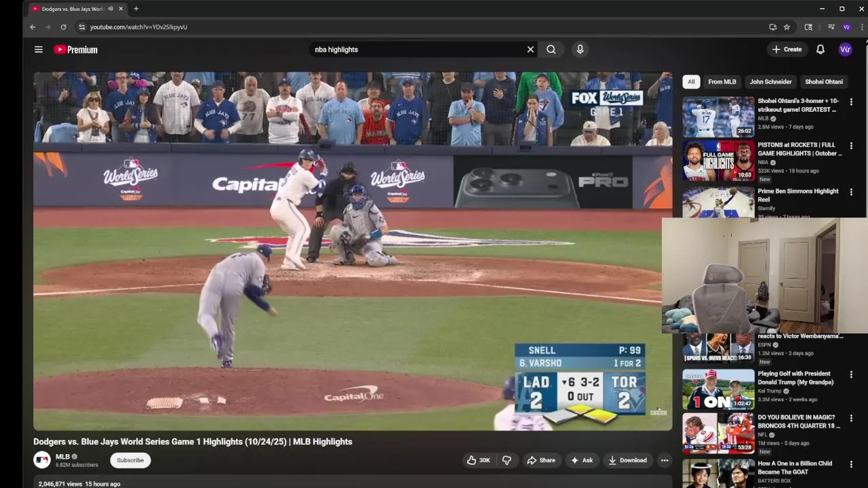This screenshot has height=488, width=868.
Task: Dislike the video with thumbs down
Action: (x=507, y=460)
